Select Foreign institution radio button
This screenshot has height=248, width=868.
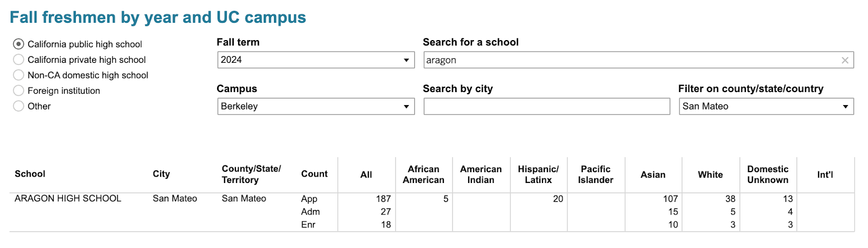pyautogui.click(x=18, y=90)
